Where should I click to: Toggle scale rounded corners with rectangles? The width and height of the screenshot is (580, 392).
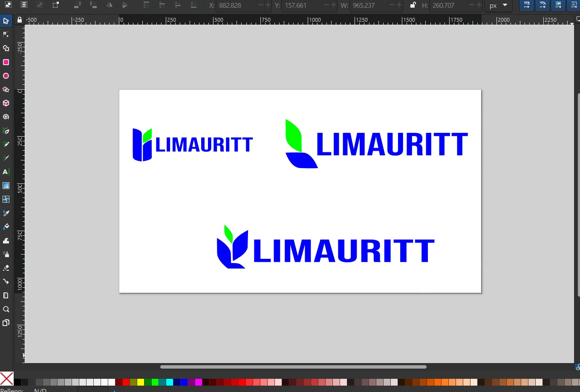(x=542, y=6)
